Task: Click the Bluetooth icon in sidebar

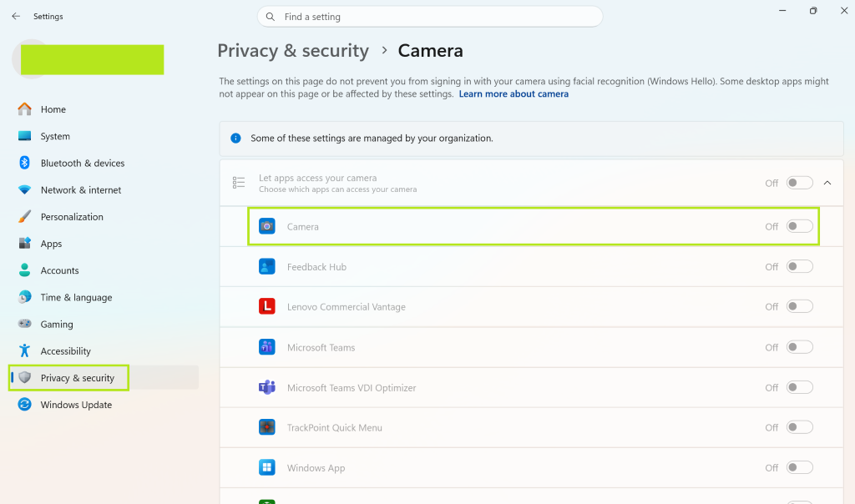Action: [x=24, y=163]
